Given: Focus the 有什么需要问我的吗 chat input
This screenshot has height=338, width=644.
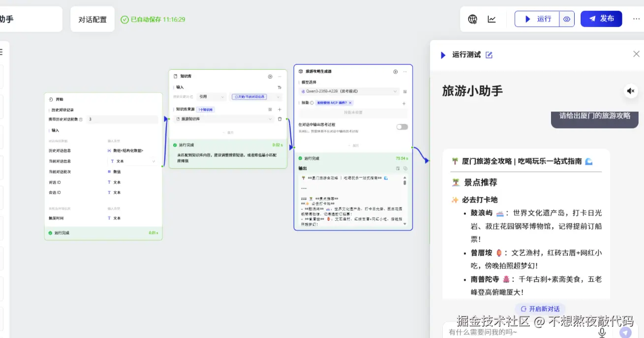Looking at the screenshot, I should (x=519, y=332).
